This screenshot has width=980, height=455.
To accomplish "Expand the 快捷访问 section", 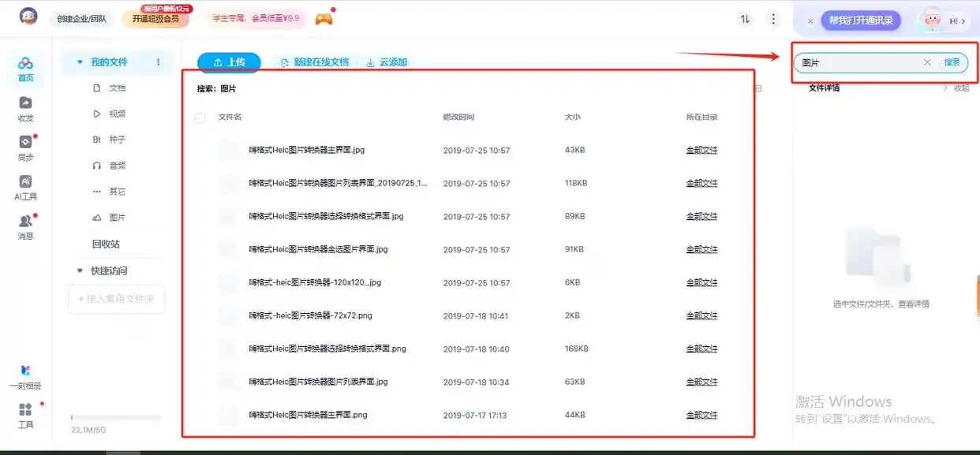I will point(79,269).
